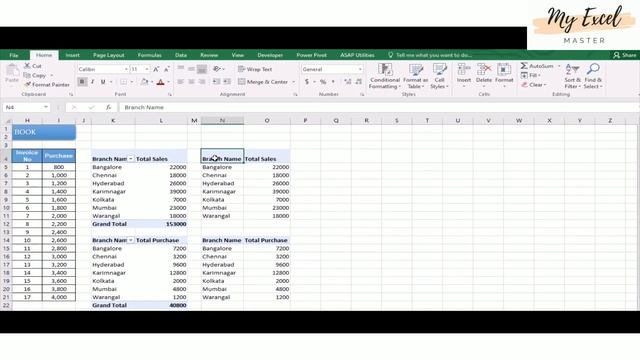
Task: Click the Fill down icon
Action: [524, 75]
